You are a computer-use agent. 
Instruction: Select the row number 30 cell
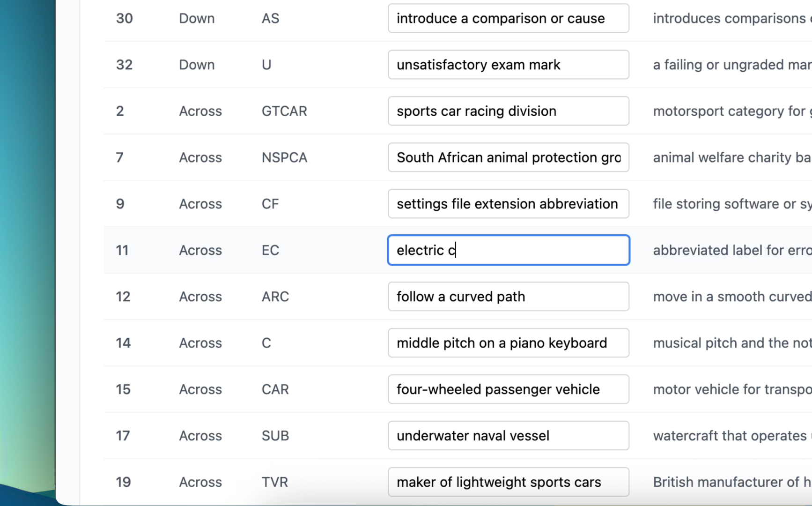pyautogui.click(x=125, y=18)
